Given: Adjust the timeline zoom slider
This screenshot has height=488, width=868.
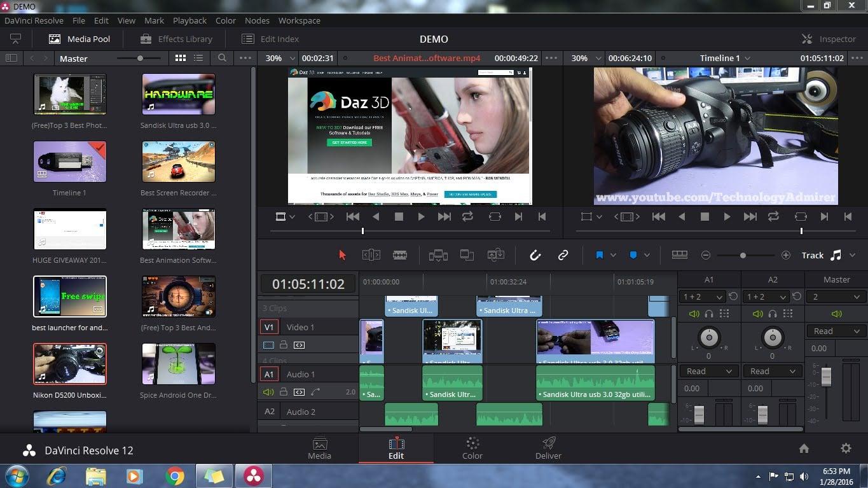Looking at the screenshot, I should coord(744,254).
